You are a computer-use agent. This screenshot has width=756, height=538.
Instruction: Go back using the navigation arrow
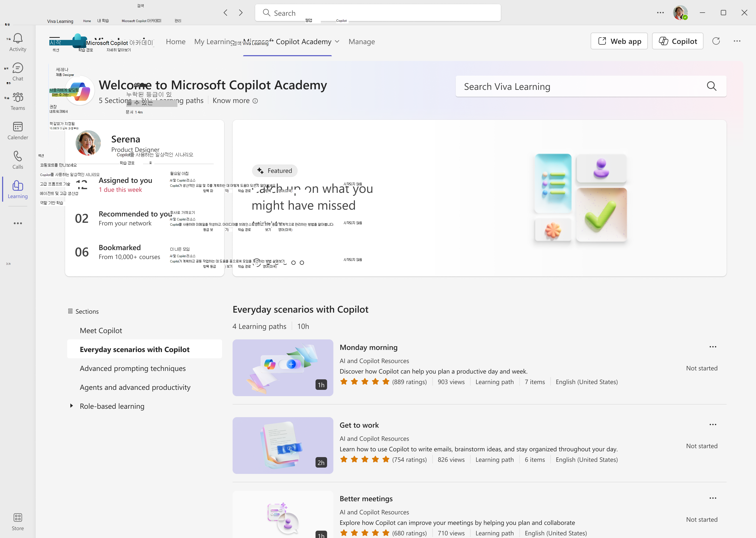tap(225, 13)
